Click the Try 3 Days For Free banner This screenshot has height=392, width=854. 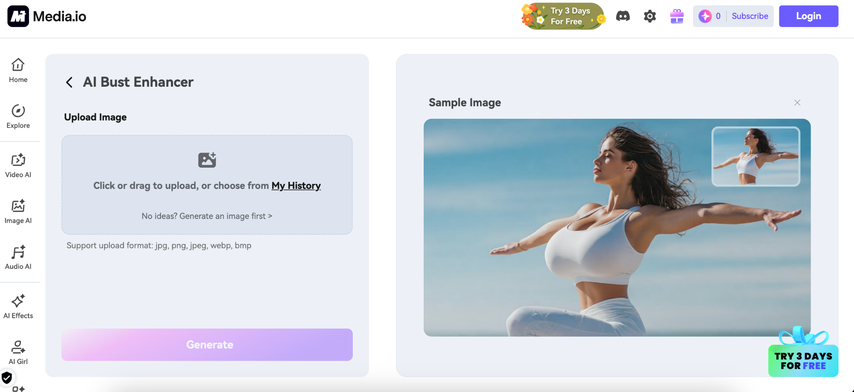(563, 16)
